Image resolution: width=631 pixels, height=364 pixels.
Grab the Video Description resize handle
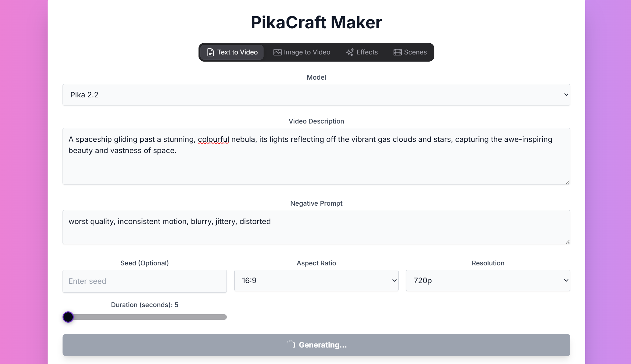[x=568, y=182]
